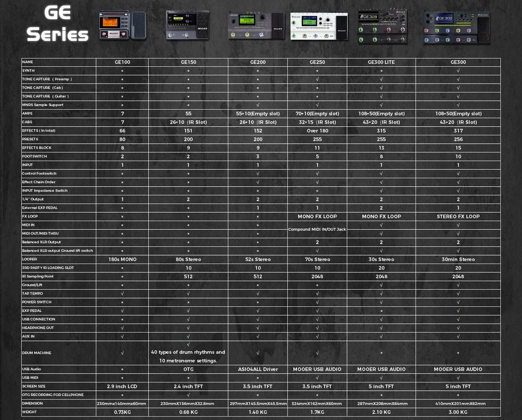Click the FX LOOP row label
The image size is (522, 420).
point(30,216)
